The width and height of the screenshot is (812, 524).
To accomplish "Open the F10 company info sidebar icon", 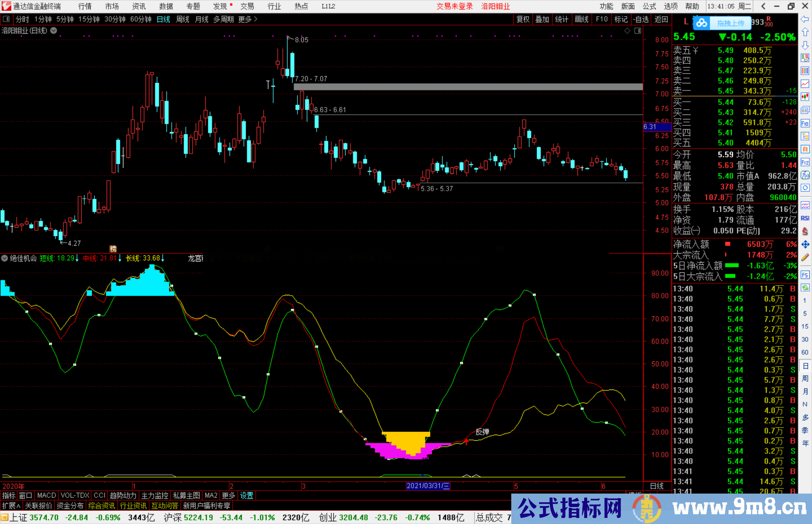I will (x=805, y=123).
